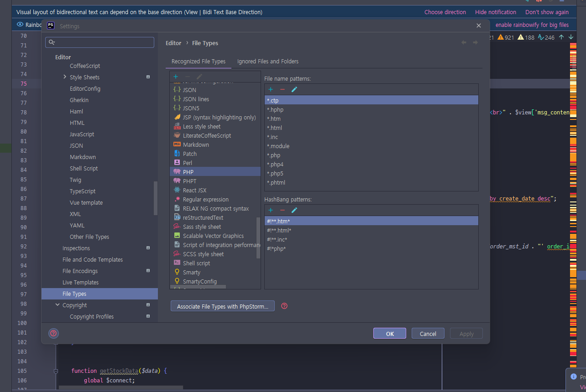Open File and Code Templates page

pos(99,259)
